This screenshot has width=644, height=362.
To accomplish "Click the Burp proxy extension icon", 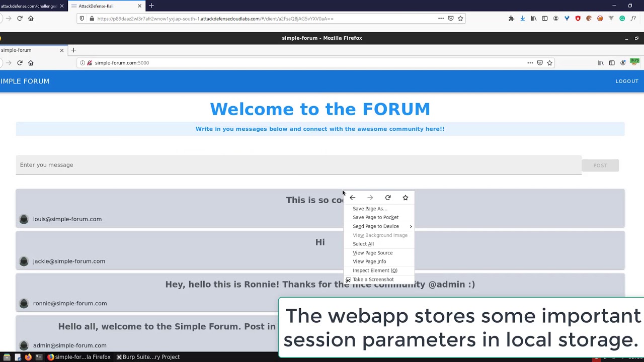I will pos(634,61).
